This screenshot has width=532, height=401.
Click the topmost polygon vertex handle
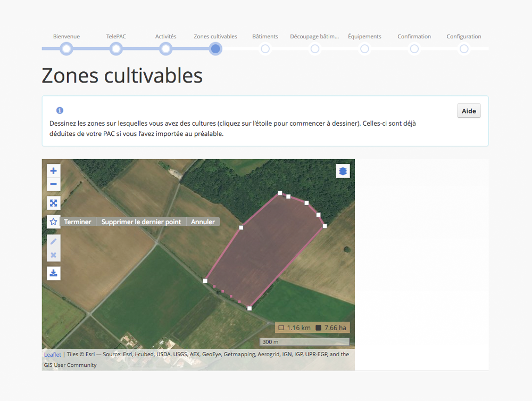(280, 193)
